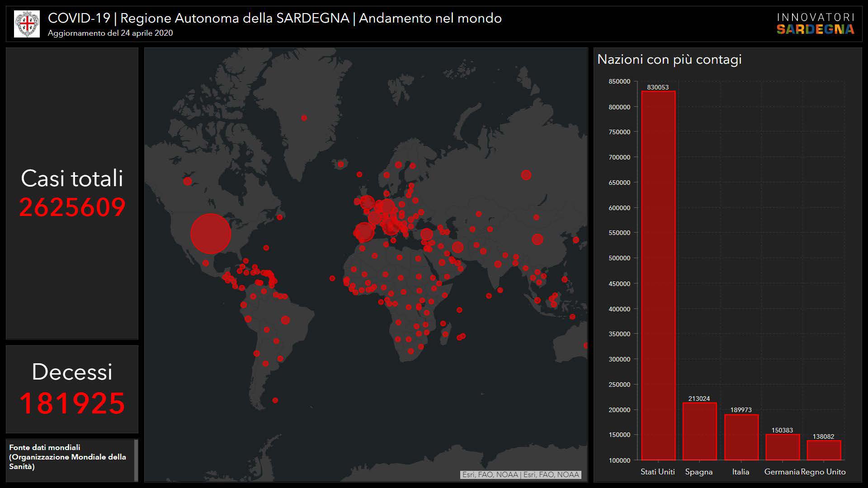The image size is (868, 488).
Task: Click the large United States case bubble
Action: pyautogui.click(x=211, y=234)
